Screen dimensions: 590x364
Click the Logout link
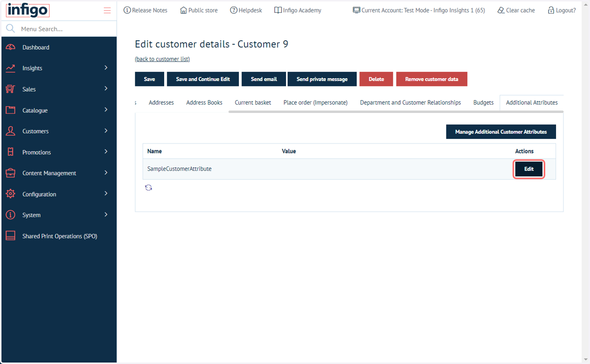click(562, 10)
